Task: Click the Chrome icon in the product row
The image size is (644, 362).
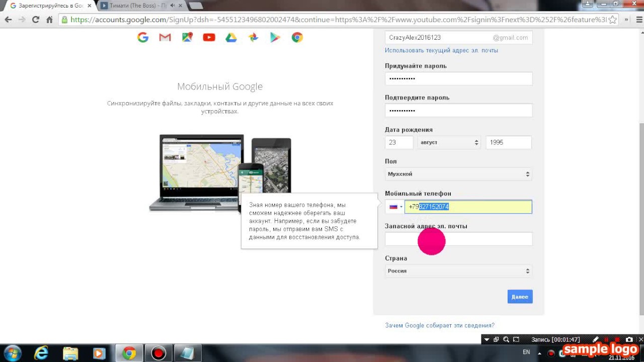Action: 297,37
